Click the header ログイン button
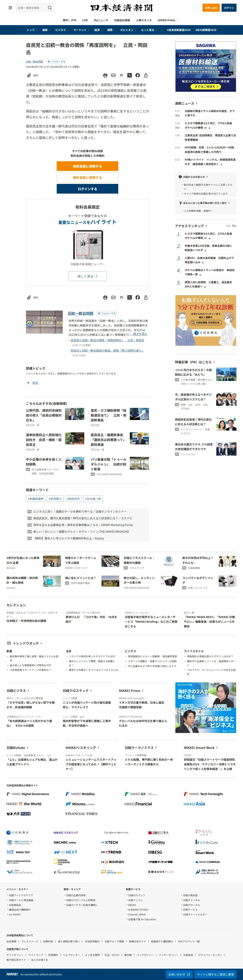Viewport: 243px width, 980px height. (229, 8)
